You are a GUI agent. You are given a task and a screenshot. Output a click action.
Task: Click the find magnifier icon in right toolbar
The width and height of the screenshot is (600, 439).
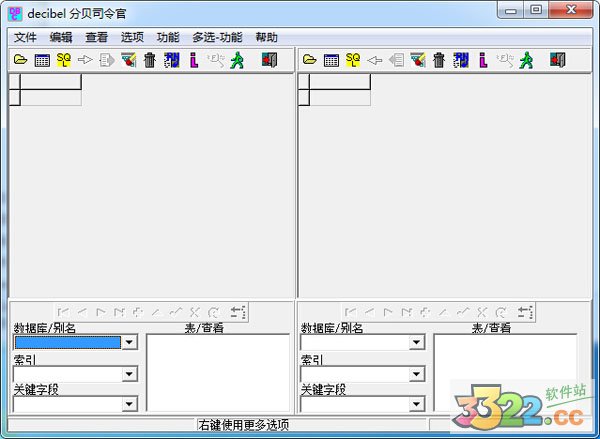coord(505,60)
